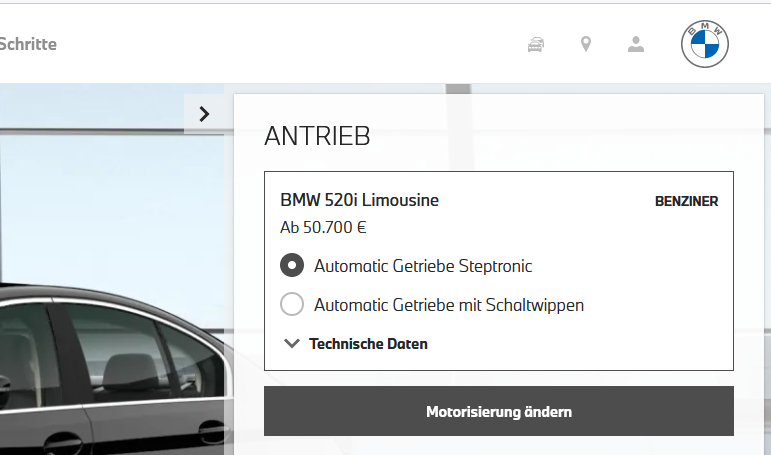Open the user account profile icon
This screenshot has height=455, width=771.
pyautogui.click(x=636, y=44)
